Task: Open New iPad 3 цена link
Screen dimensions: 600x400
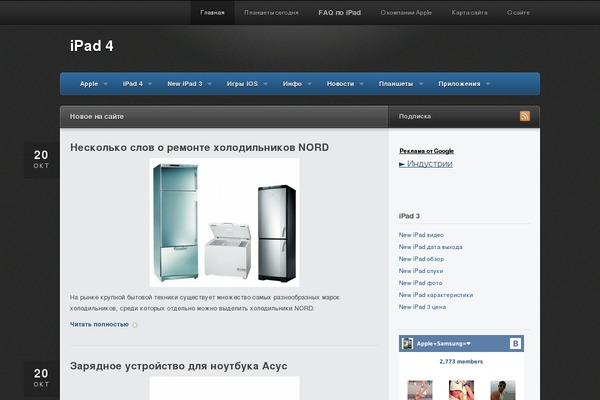Action: tap(422, 307)
